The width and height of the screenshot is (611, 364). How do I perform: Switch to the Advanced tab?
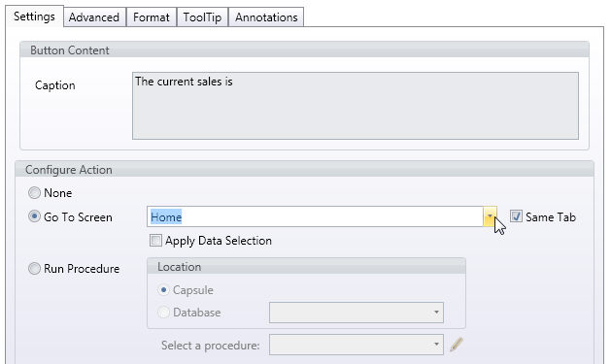(x=94, y=17)
